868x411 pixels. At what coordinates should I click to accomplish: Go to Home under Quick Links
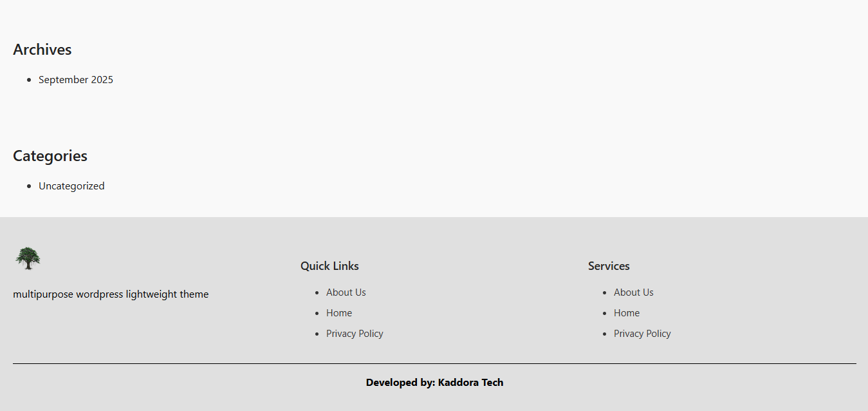point(338,313)
